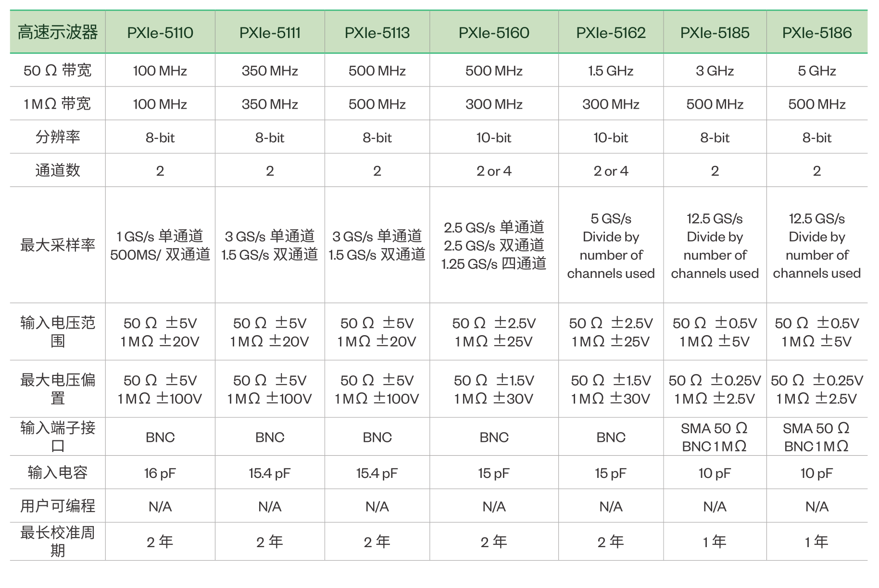This screenshot has height=588, width=879.
Task: Select the 最长校准周期 row label
Action: [x=58, y=541]
